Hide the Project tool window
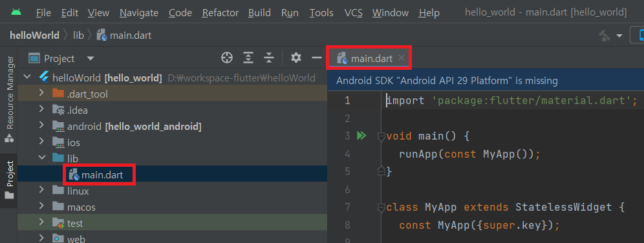The width and height of the screenshot is (644, 243). click(317, 58)
